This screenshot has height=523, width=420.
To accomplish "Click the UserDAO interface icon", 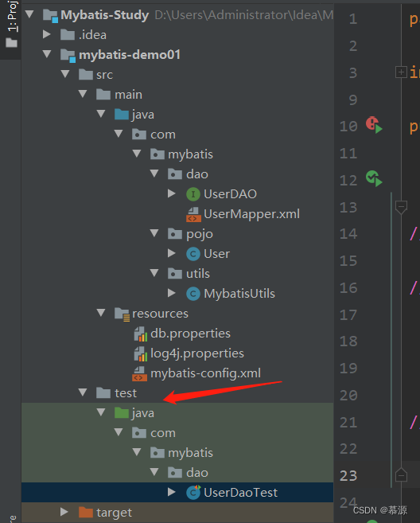I will pos(193,194).
